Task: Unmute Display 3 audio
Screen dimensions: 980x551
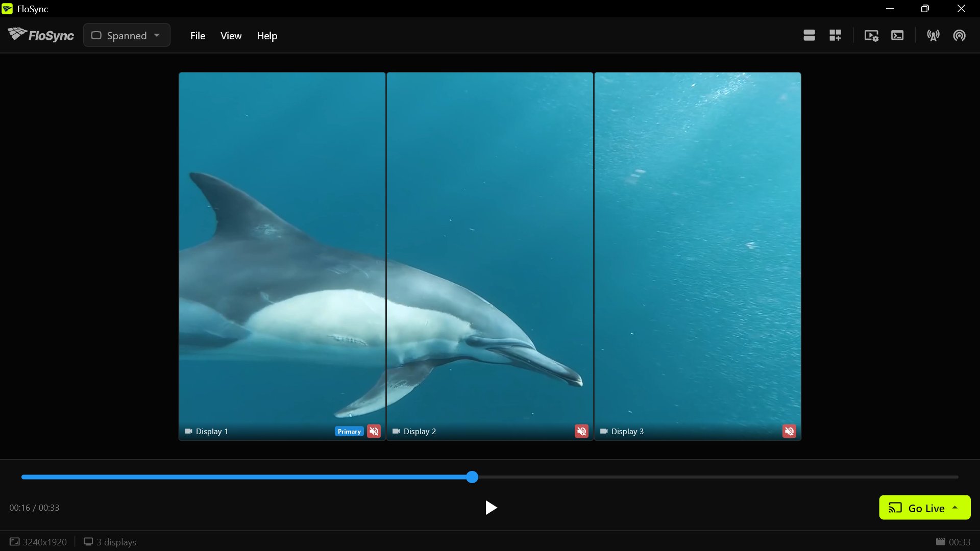Action: [789, 431]
